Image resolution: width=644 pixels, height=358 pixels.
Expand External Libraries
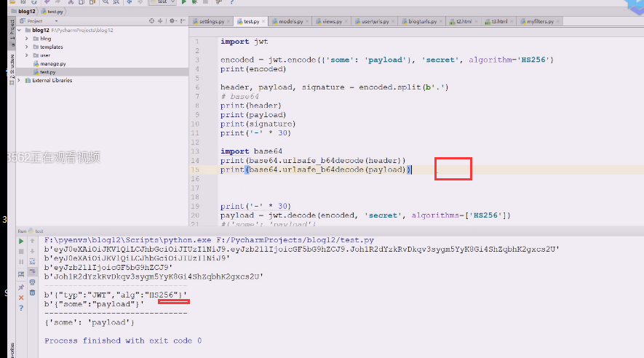(x=19, y=81)
